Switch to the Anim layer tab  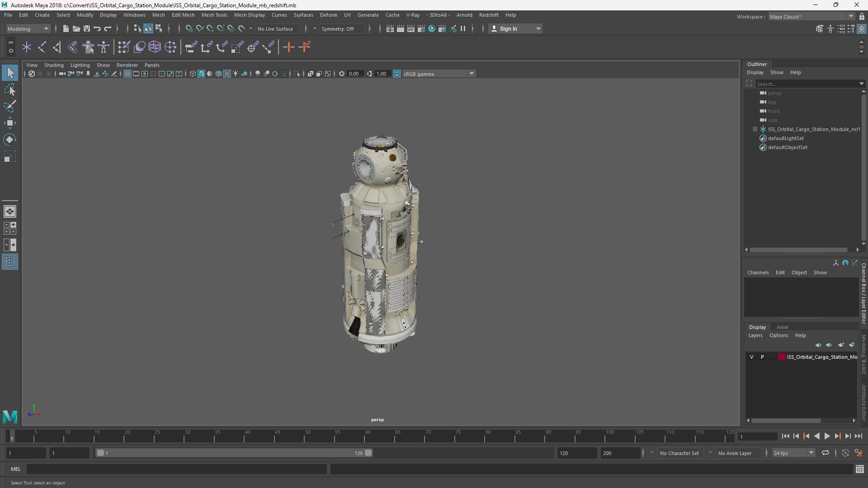(x=782, y=327)
